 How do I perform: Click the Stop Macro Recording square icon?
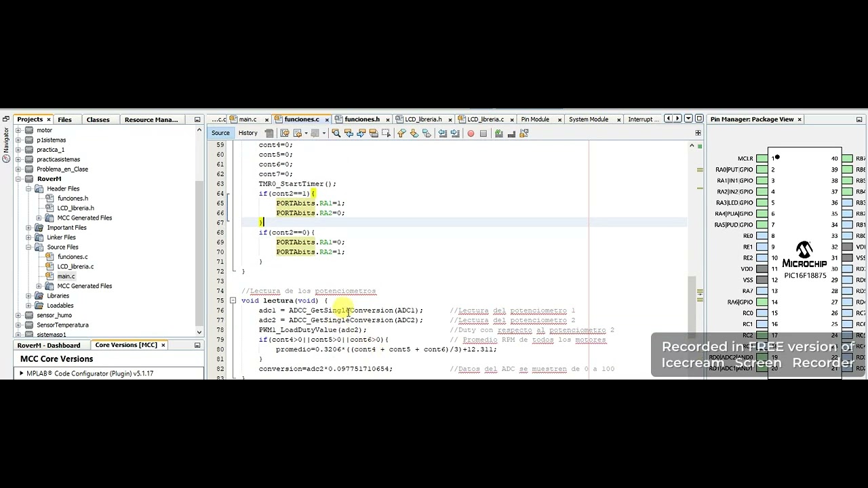484,134
